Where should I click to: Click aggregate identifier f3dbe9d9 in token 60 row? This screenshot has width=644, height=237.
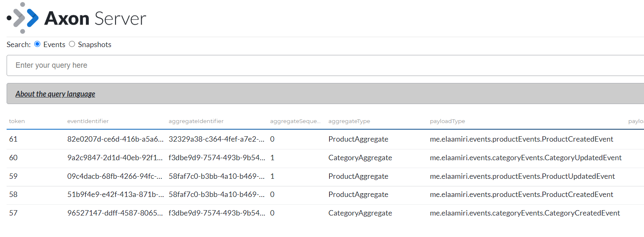click(217, 158)
